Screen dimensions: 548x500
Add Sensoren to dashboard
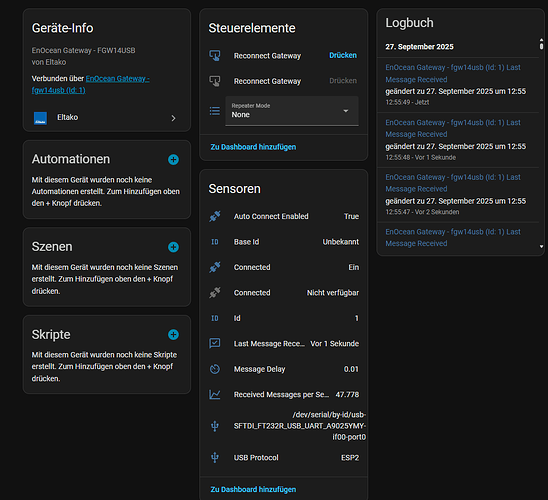[x=253, y=490]
